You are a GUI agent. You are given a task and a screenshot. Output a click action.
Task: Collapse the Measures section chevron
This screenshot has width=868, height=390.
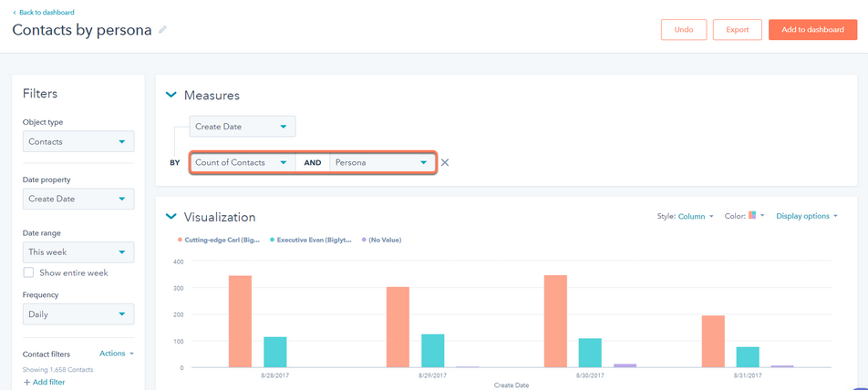[x=171, y=95]
